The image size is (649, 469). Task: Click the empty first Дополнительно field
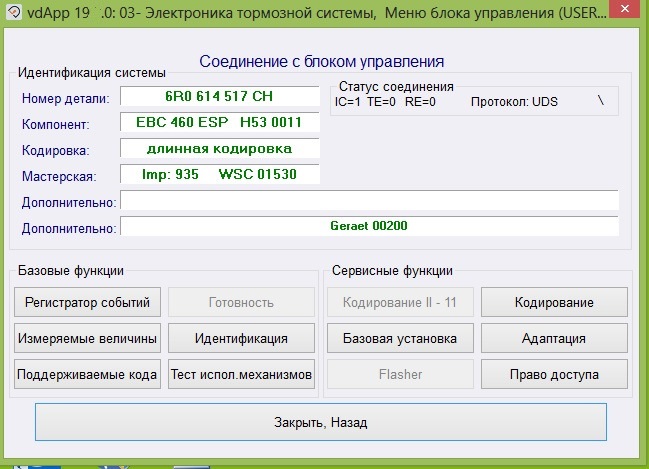click(370, 200)
